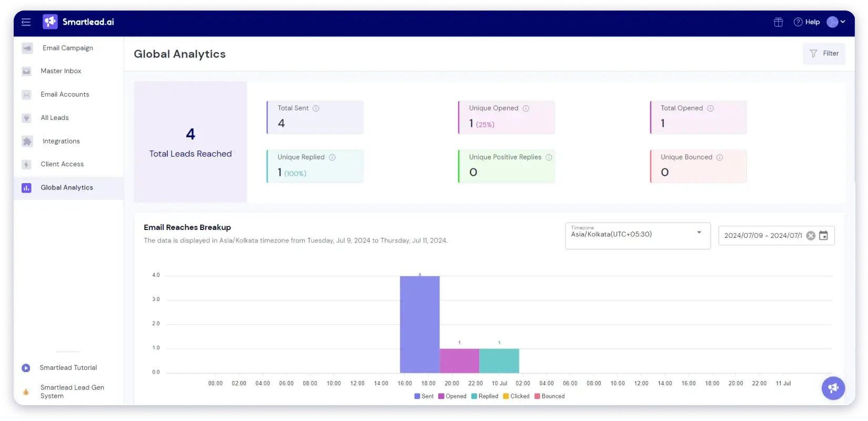Click the date range input field
The width and height of the screenshot is (868, 421).
point(762,236)
